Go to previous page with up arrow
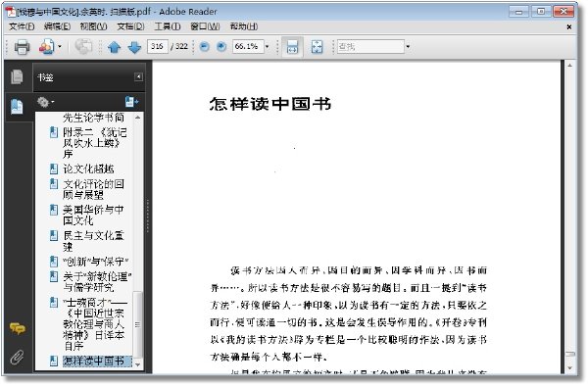The height and width of the screenshot is (386, 588). tap(114, 47)
